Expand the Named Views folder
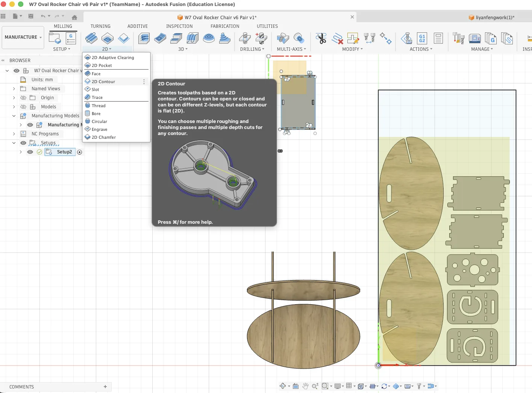 [14, 88]
